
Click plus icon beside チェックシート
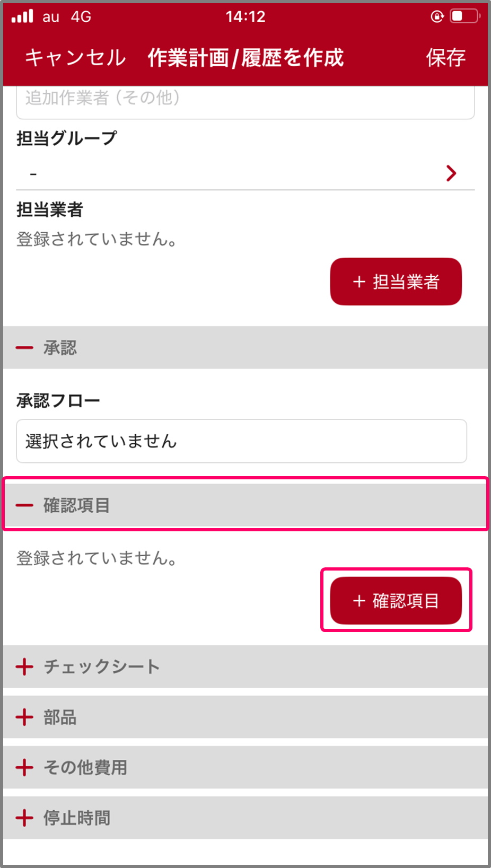pyautogui.click(x=24, y=667)
